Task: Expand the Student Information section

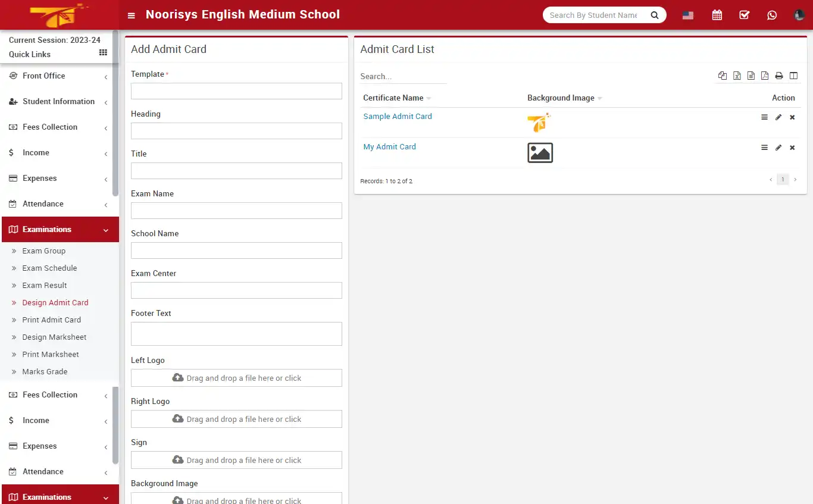Action: pyautogui.click(x=57, y=101)
